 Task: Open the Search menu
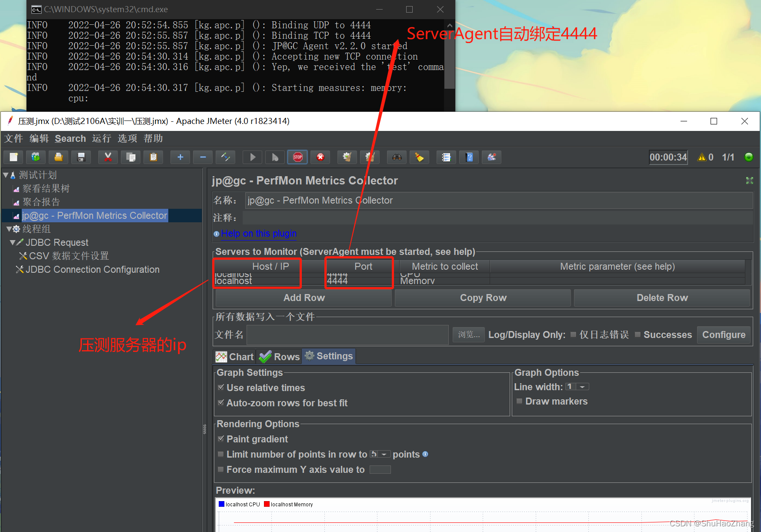pyautogui.click(x=70, y=138)
